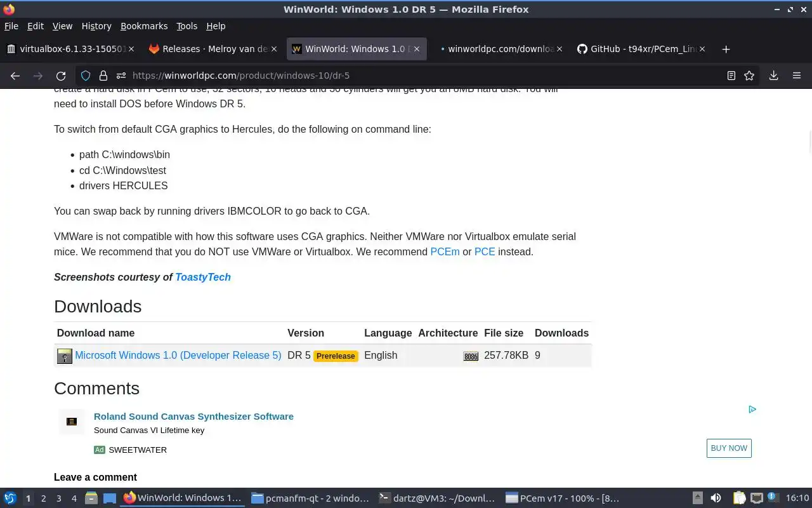The height and width of the screenshot is (508, 812).
Task: Open the Bookmarks menu
Action: pos(144,26)
